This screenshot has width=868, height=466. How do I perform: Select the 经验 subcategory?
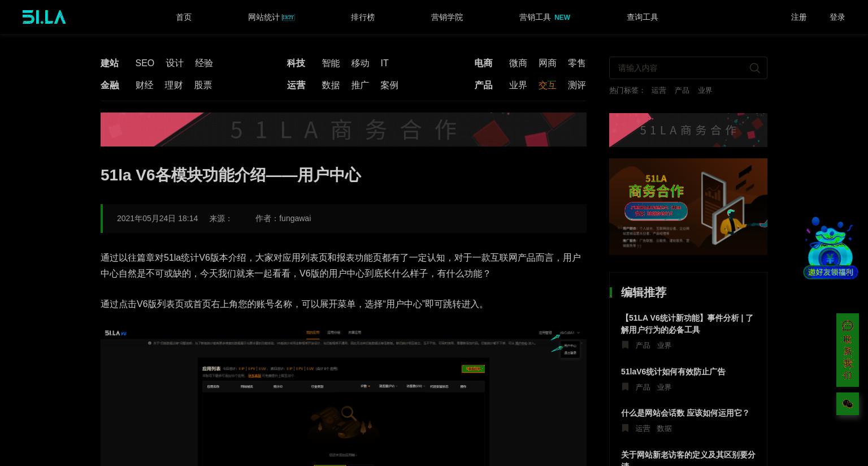coord(204,63)
